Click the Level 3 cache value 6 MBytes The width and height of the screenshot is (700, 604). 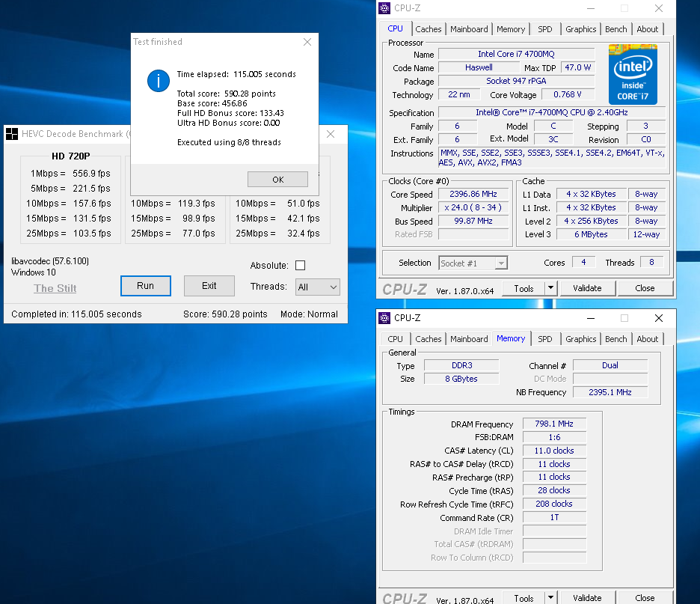[x=591, y=234]
